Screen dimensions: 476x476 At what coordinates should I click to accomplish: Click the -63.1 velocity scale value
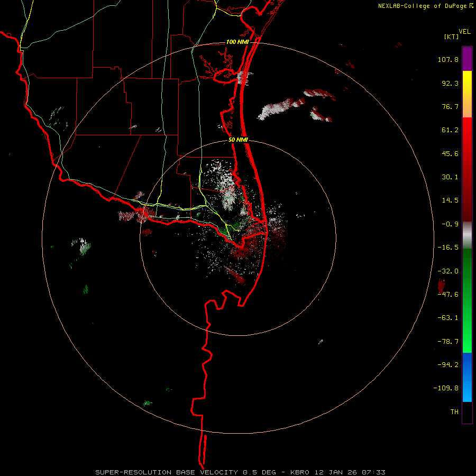(448, 318)
